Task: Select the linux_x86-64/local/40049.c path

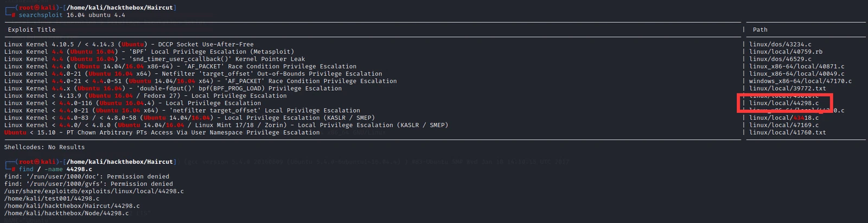Action: (x=796, y=74)
